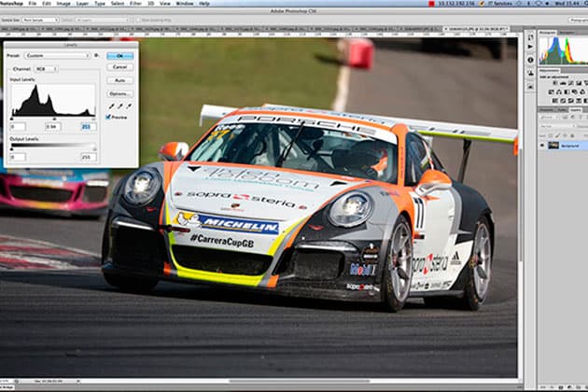Image resolution: width=588 pixels, height=392 pixels.
Task: Open the workspace switcher in options bar
Action: point(579,20)
